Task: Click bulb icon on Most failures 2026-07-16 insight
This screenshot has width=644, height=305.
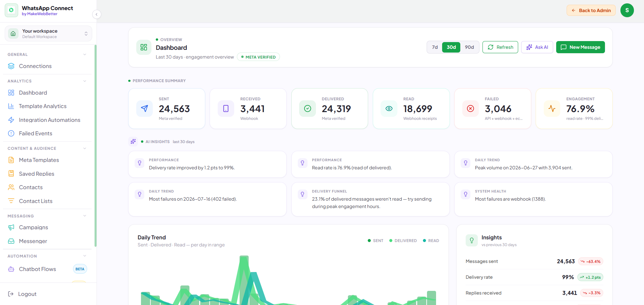Action: [x=140, y=194]
